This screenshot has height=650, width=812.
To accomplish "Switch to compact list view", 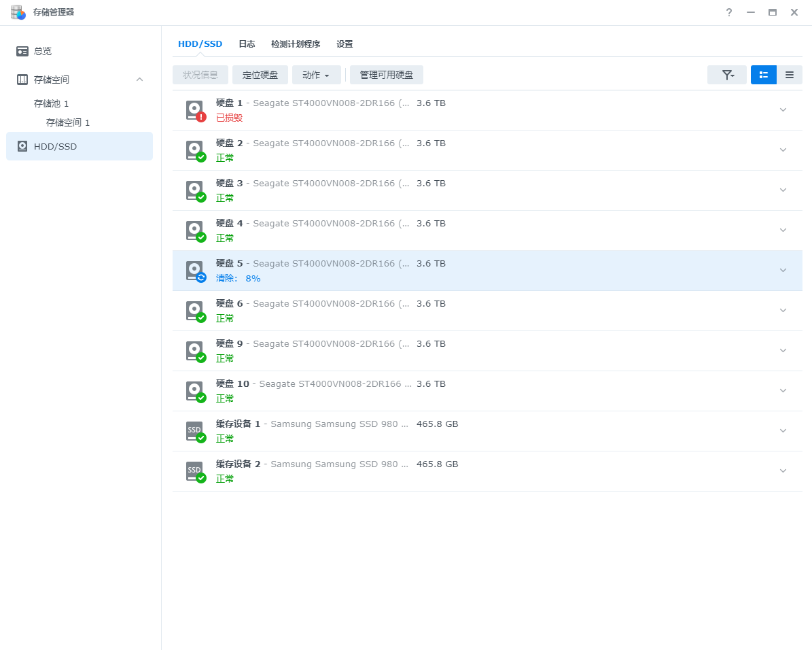I will tap(789, 75).
